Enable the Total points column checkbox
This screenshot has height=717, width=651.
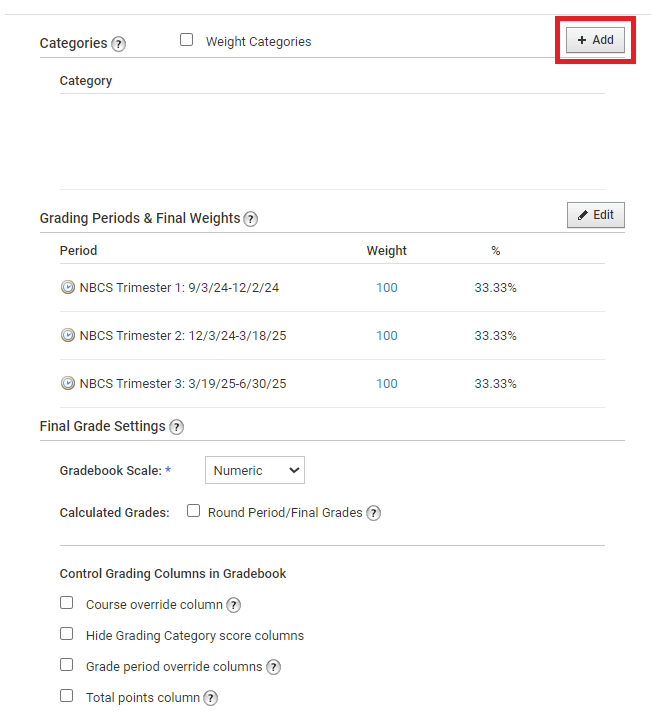coord(67,696)
